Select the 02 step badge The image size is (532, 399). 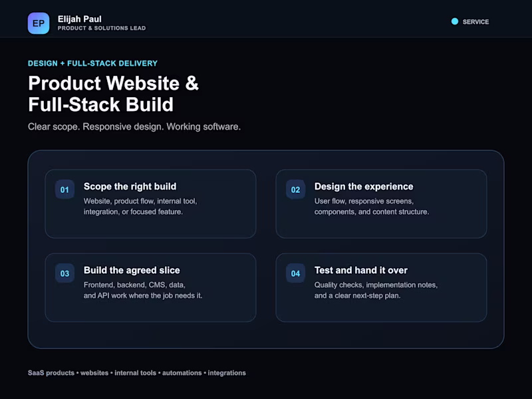[295, 190]
